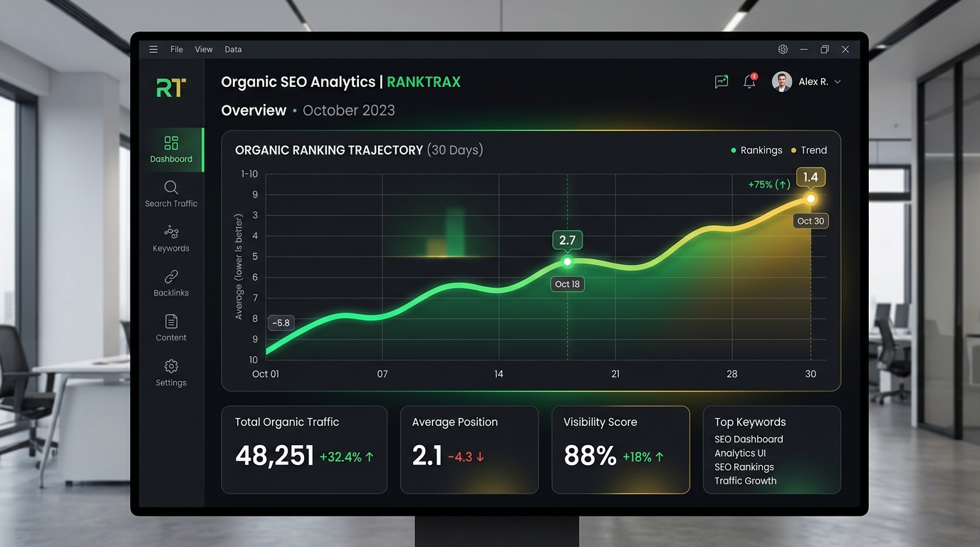This screenshot has height=547, width=980.
Task: Click the Oct 30 data point marker
Action: 810,199
